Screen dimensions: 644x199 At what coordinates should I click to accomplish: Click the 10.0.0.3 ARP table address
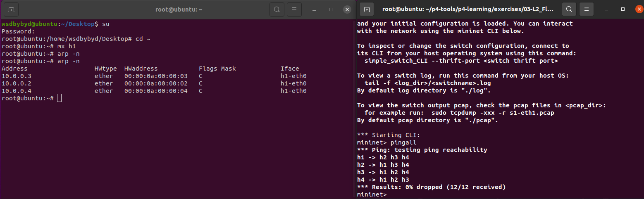coord(17,76)
